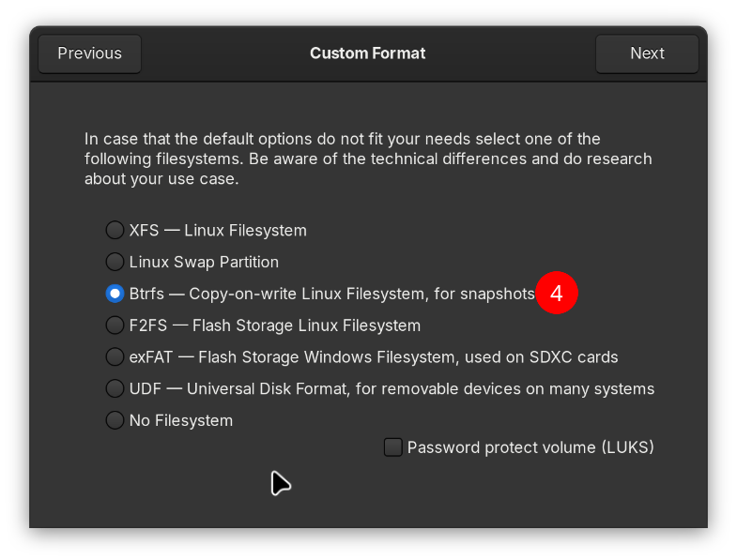Enable the Password protect volume checkbox
Screen dimensions: 737x560
pos(393,447)
